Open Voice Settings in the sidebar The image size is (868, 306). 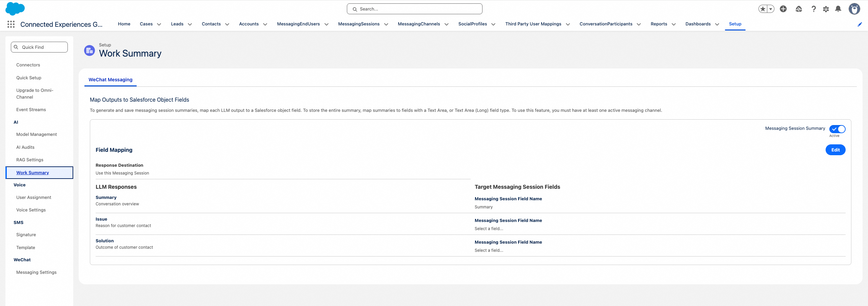[31, 210]
